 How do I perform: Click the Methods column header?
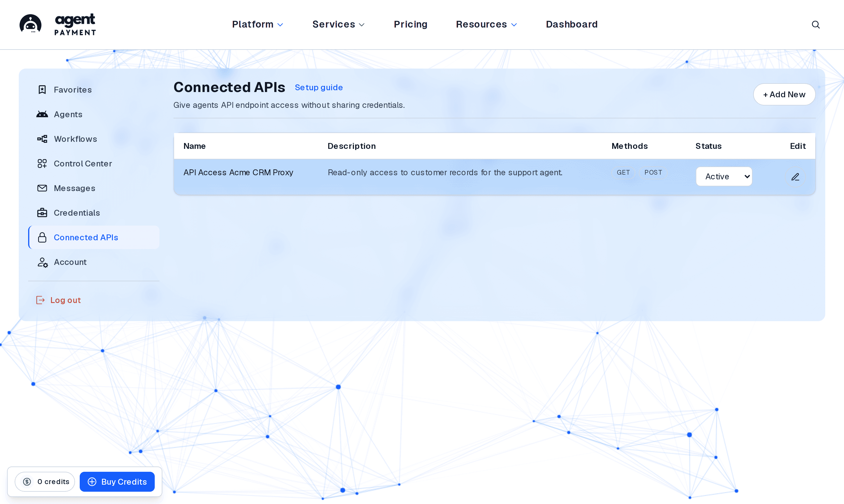629,146
